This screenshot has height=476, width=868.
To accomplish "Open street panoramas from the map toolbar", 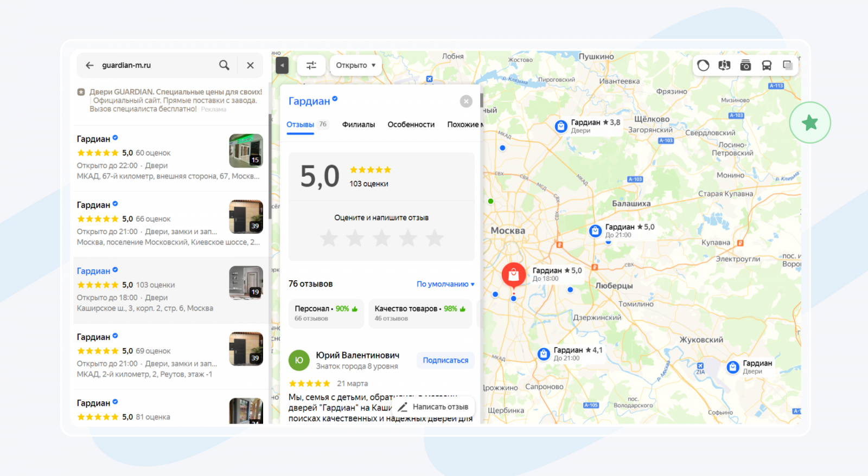I will (724, 66).
